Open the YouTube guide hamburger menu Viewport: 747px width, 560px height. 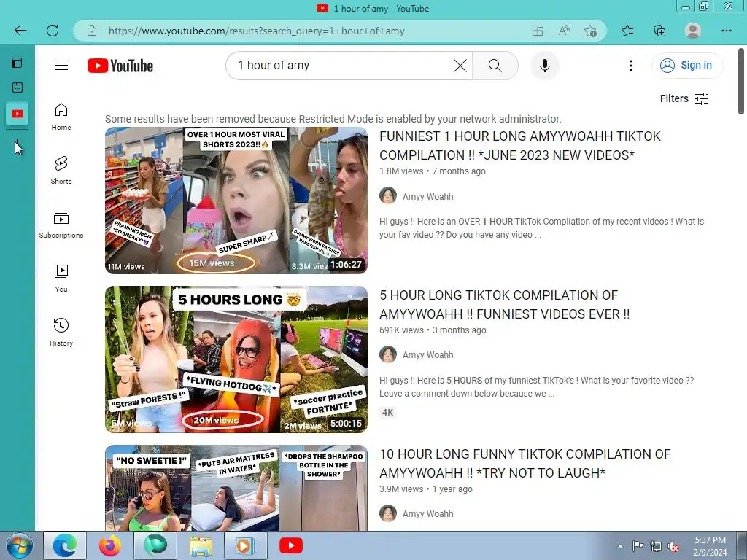[x=61, y=65]
